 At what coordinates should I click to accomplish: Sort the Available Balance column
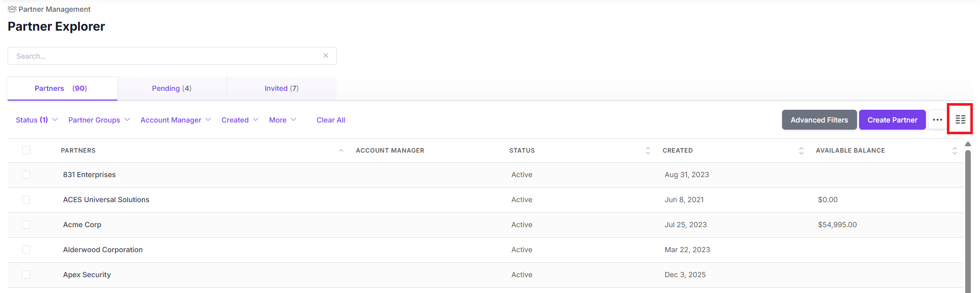point(954,151)
